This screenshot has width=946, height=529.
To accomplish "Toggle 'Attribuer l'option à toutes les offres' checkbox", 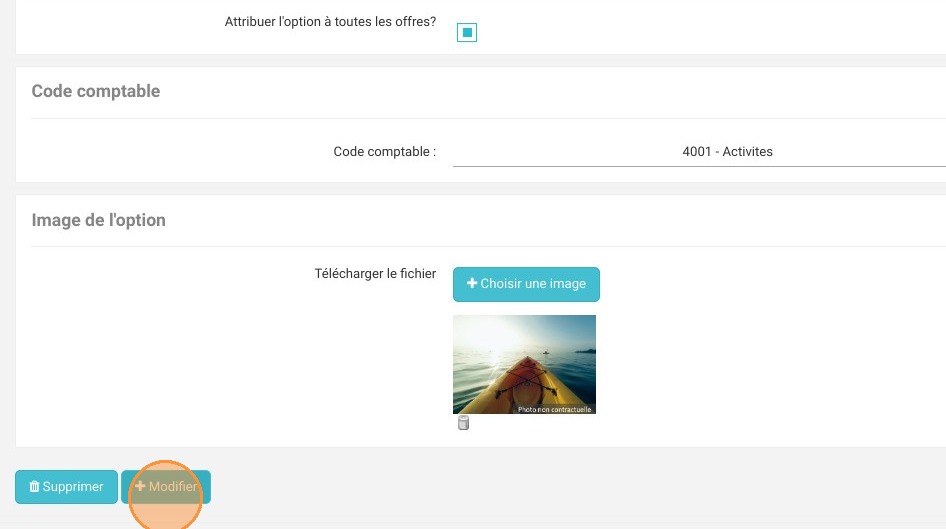I will click(x=466, y=32).
